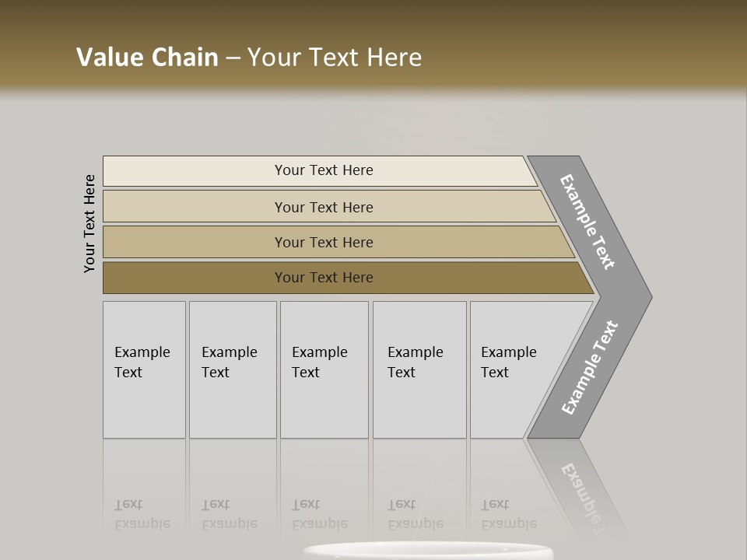Click the second "Example Text" box from left
The width and height of the screenshot is (747, 560).
(x=232, y=369)
